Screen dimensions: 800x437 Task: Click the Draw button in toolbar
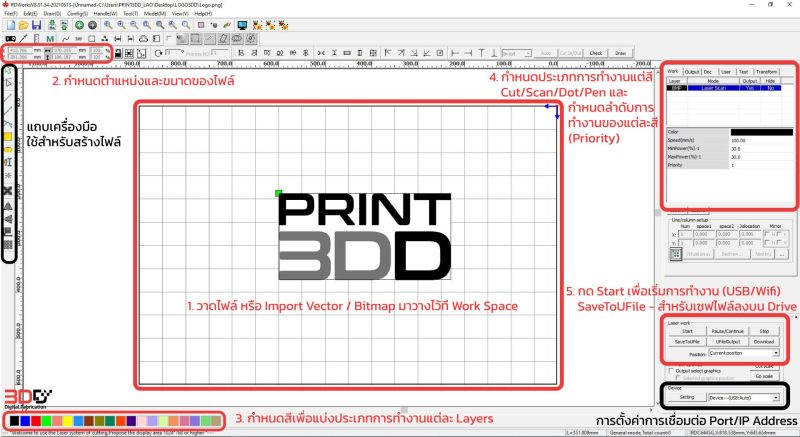tap(620, 53)
